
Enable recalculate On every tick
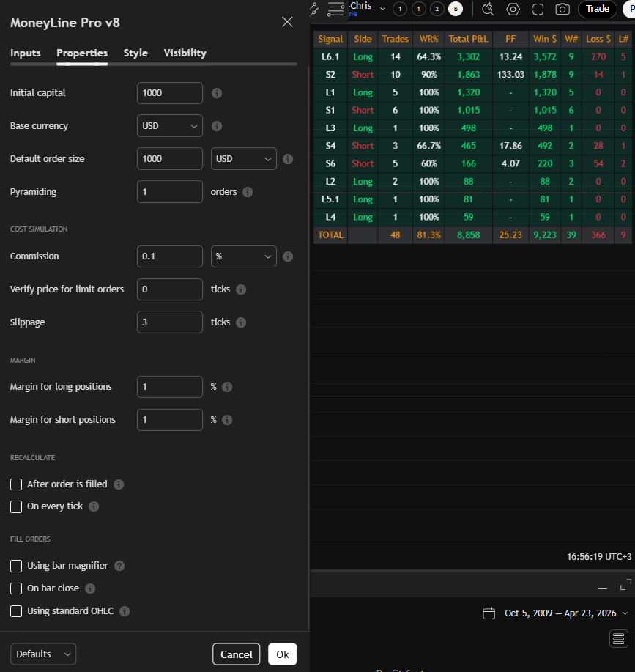click(x=16, y=506)
